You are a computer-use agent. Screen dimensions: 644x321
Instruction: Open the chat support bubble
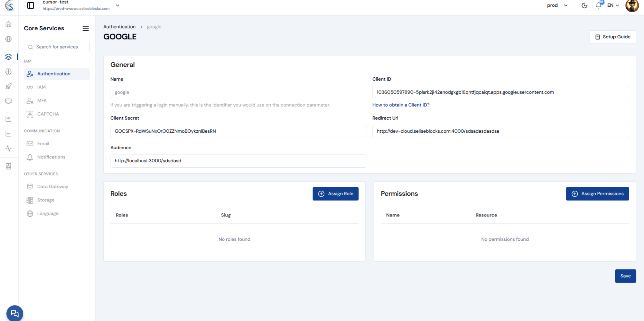pyautogui.click(x=15, y=313)
